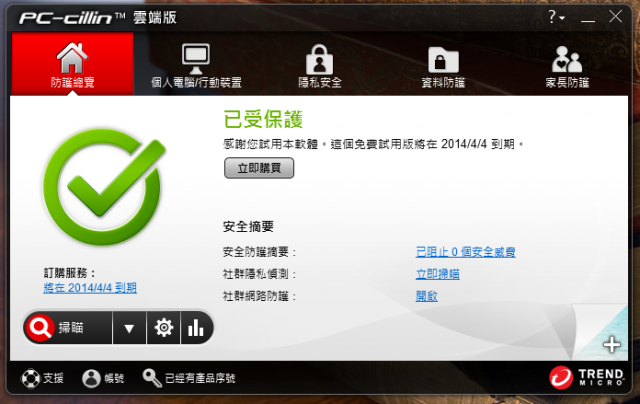Image resolution: width=640 pixels, height=404 pixels.
Task: Expand scan options dropdown arrow
Action: tap(129, 328)
